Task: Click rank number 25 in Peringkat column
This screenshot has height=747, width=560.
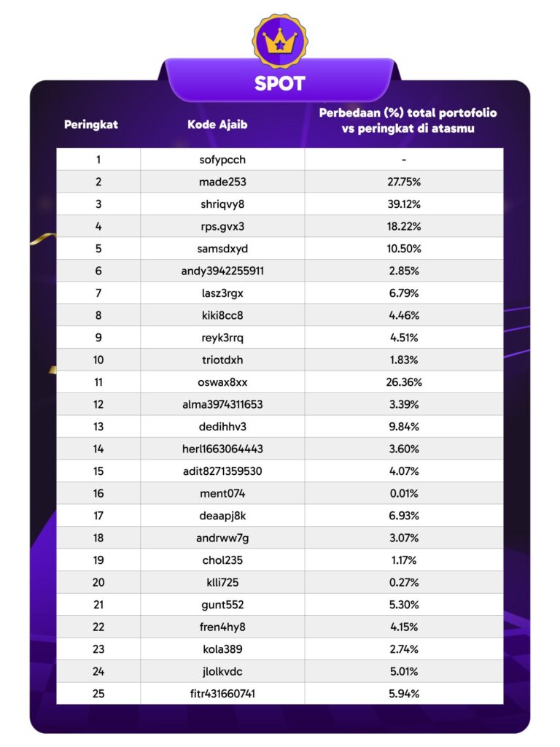Action: click(x=98, y=694)
